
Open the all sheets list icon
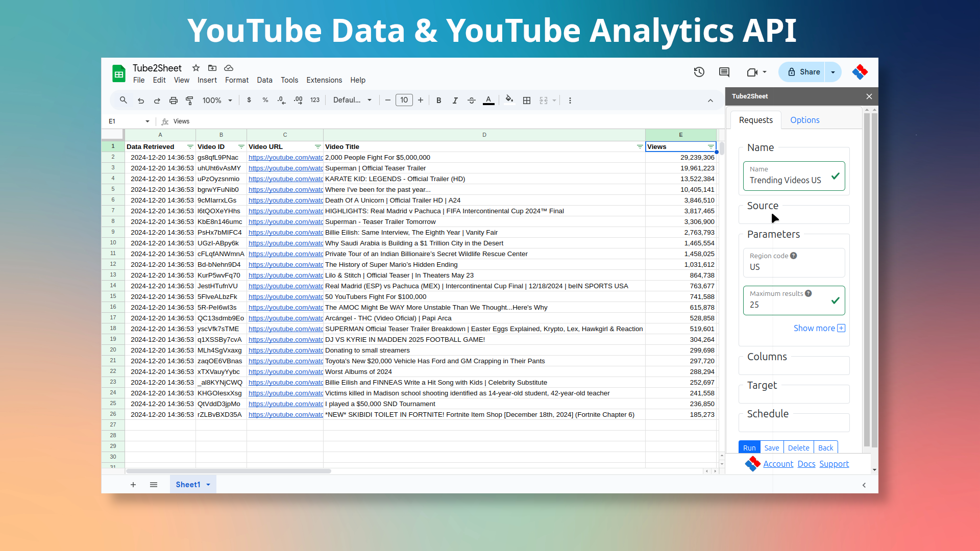[x=154, y=485]
